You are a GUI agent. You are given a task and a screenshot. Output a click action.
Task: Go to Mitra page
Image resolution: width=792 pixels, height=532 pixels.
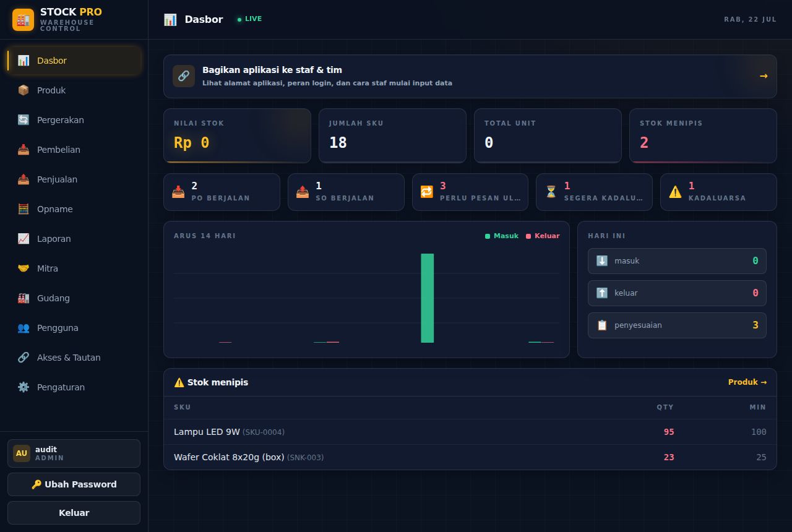[x=74, y=268]
